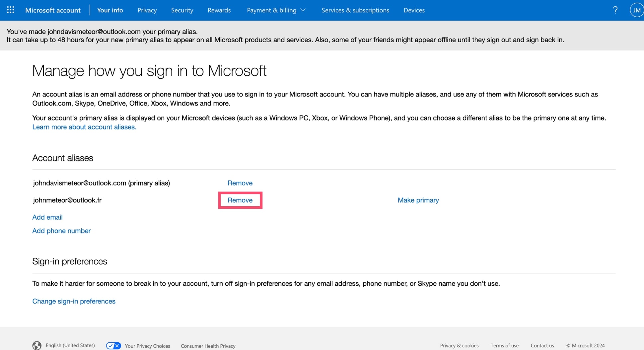Open Services & subscriptions
Screen dimensions: 644x350
click(x=355, y=10)
